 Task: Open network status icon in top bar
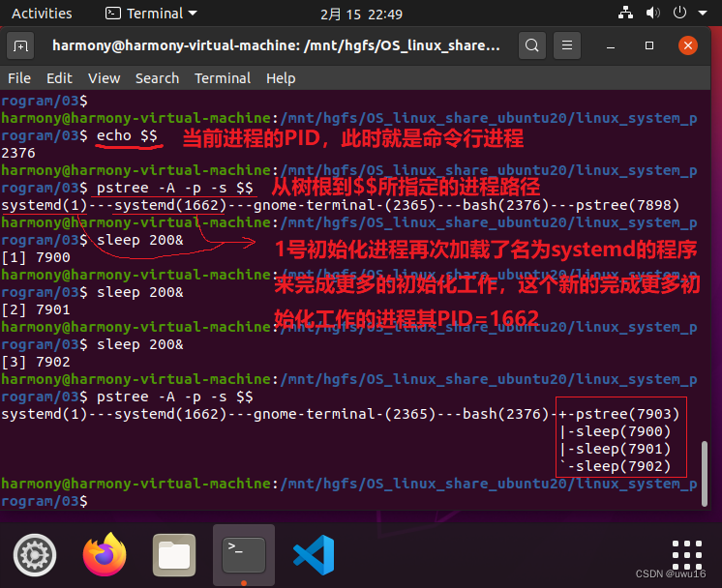tap(625, 13)
